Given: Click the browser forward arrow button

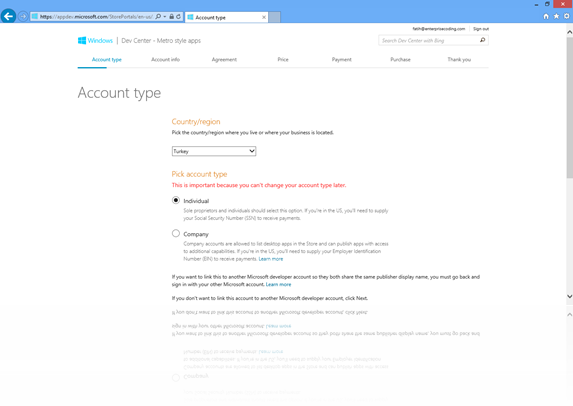Looking at the screenshot, I should coord(23,16).
